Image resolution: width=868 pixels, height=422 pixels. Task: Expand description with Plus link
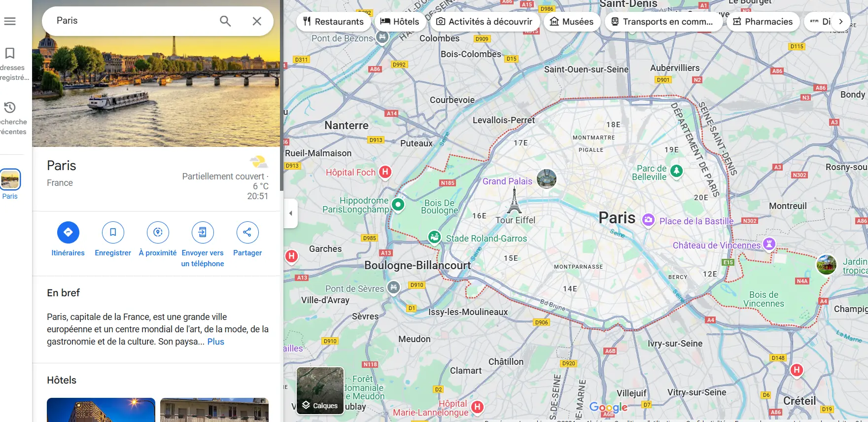click(215, 342)
